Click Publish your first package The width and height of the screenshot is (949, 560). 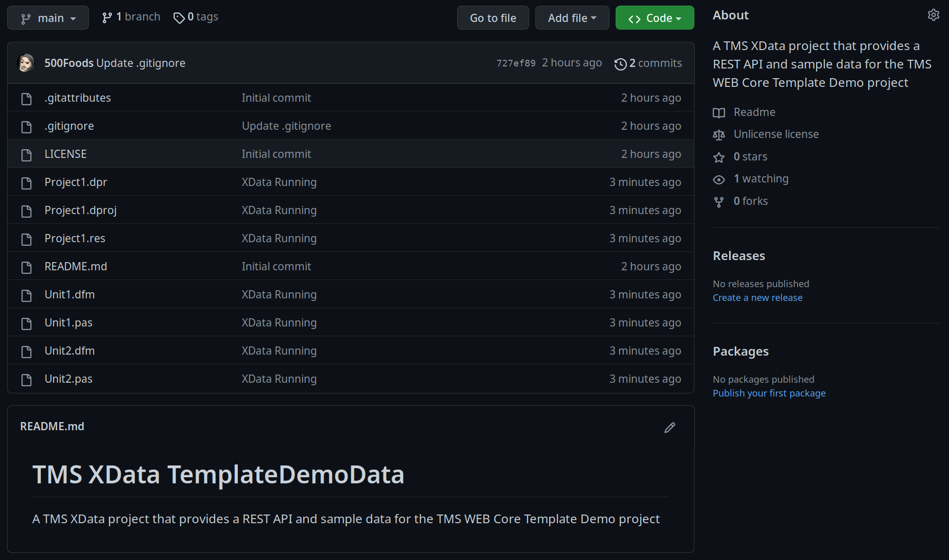769,393
